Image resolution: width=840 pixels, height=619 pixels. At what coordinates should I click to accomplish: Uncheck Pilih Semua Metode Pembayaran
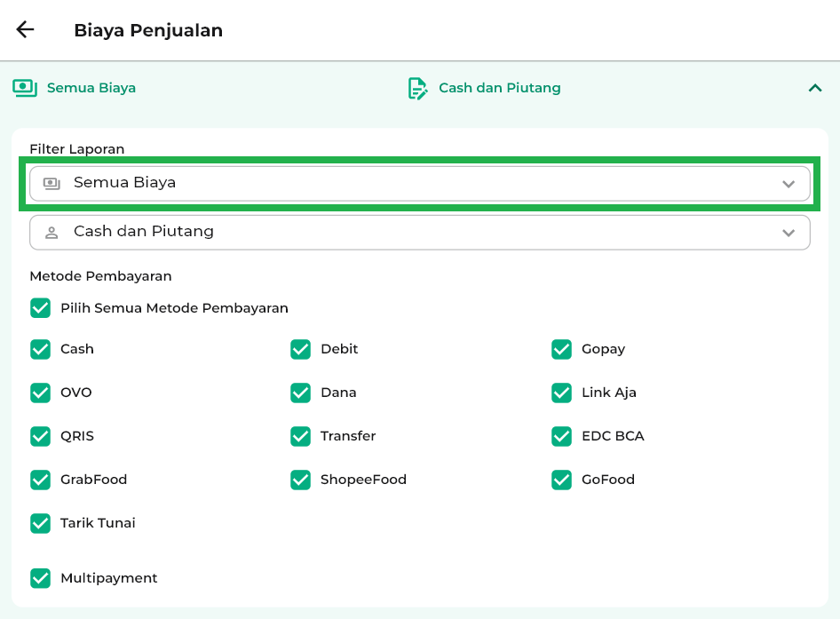(x=40, y=308)
